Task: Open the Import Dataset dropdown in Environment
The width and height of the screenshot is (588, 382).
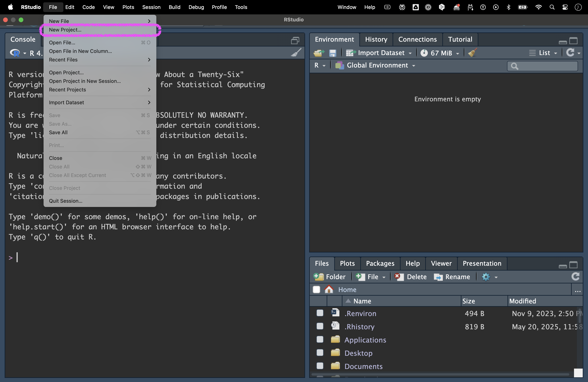Action: pos(379,53)
